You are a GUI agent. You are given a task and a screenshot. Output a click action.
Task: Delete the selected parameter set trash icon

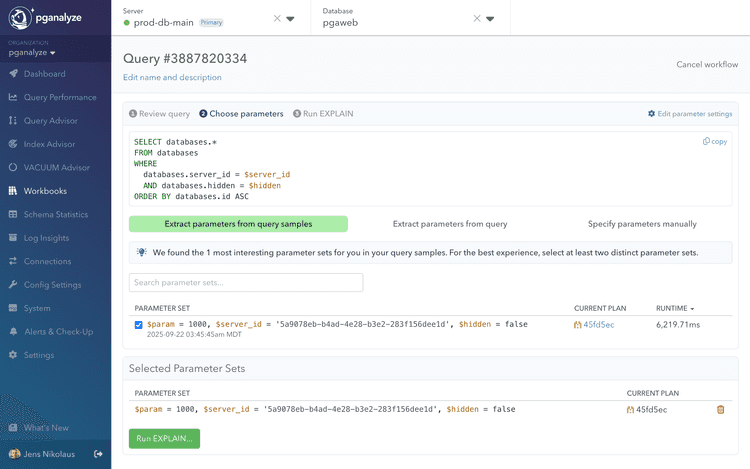coord(720,409)
